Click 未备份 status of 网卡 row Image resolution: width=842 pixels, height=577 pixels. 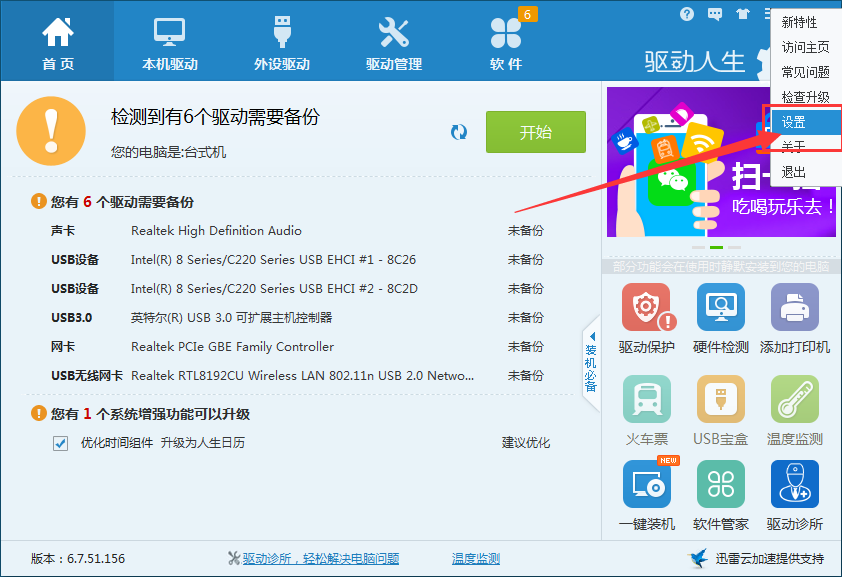[x=526, y=347]
